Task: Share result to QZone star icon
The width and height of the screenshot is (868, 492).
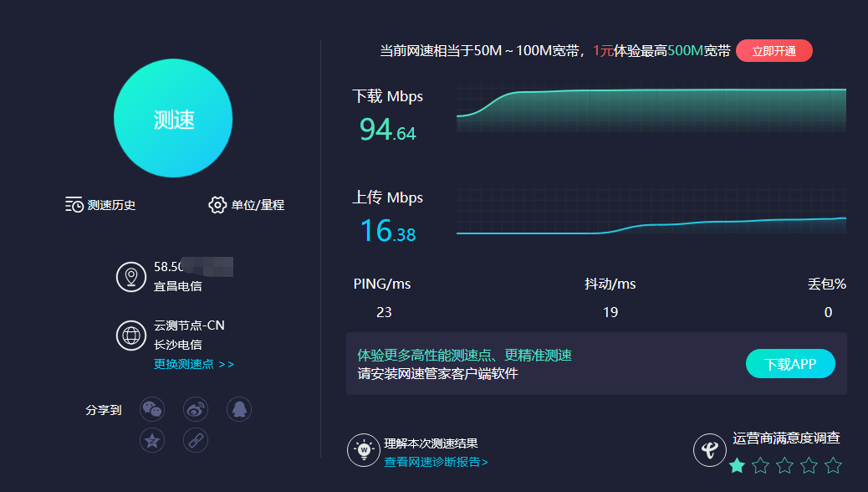Action: pos(152,440)
